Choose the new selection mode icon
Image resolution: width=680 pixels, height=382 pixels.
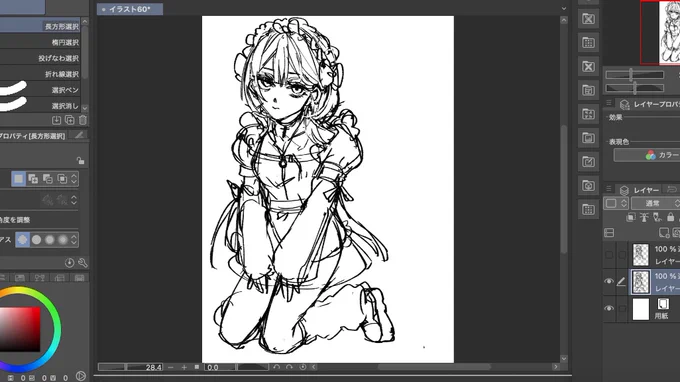[x=19, y=179]
